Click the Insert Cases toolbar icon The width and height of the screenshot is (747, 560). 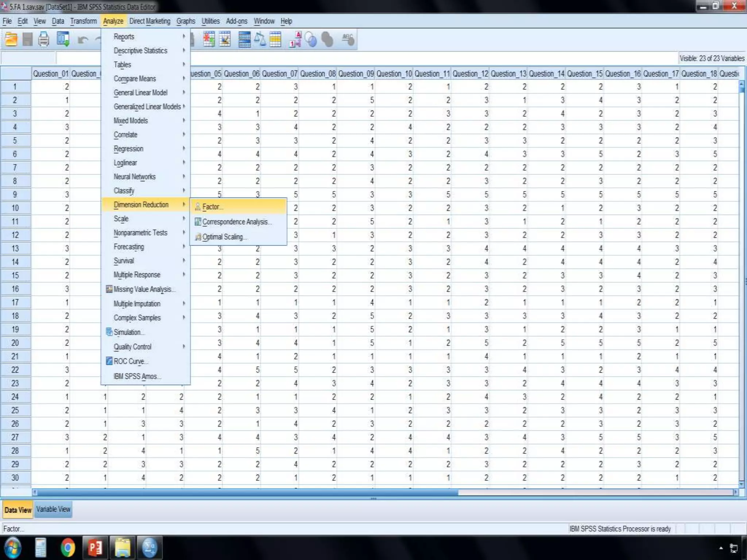pos(209,39)
